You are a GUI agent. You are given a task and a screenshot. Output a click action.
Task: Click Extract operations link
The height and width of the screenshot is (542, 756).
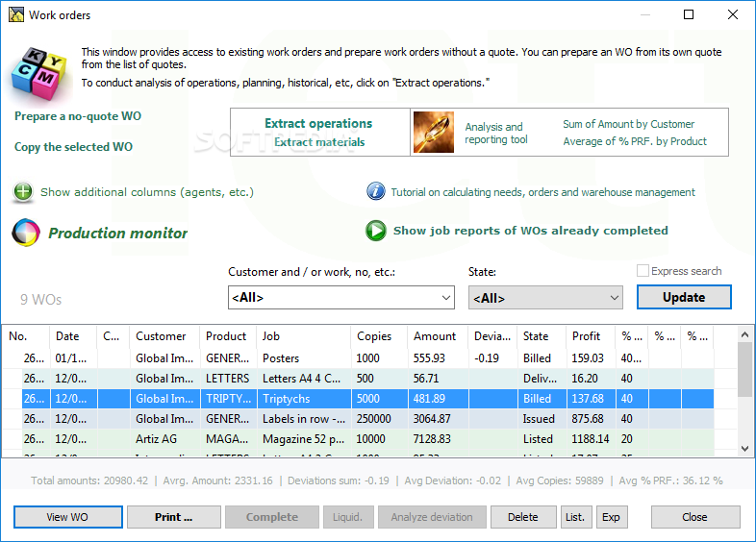click(x=318, y=123)
